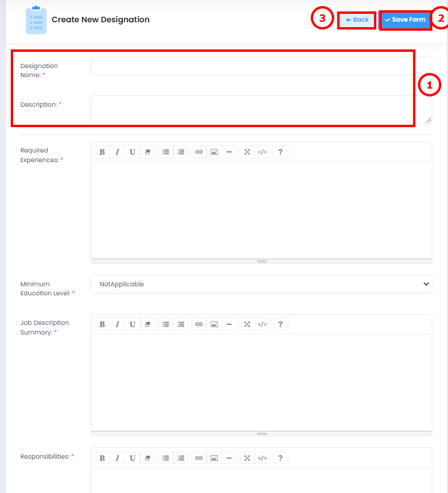The image size is (448, 493).
Task: Click the Save Form button
Action: coord(405,20)
